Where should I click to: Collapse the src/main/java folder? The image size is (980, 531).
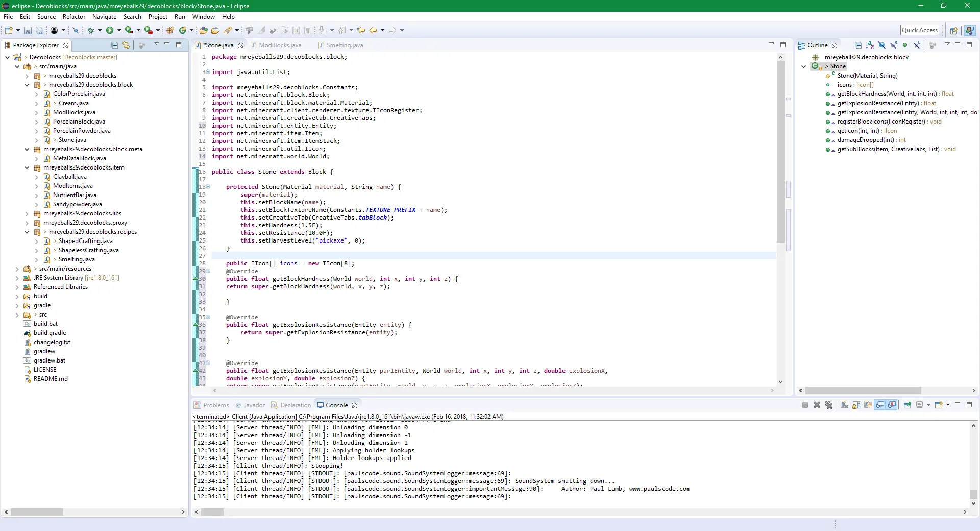pyautogui.click(x=17, y=66)
